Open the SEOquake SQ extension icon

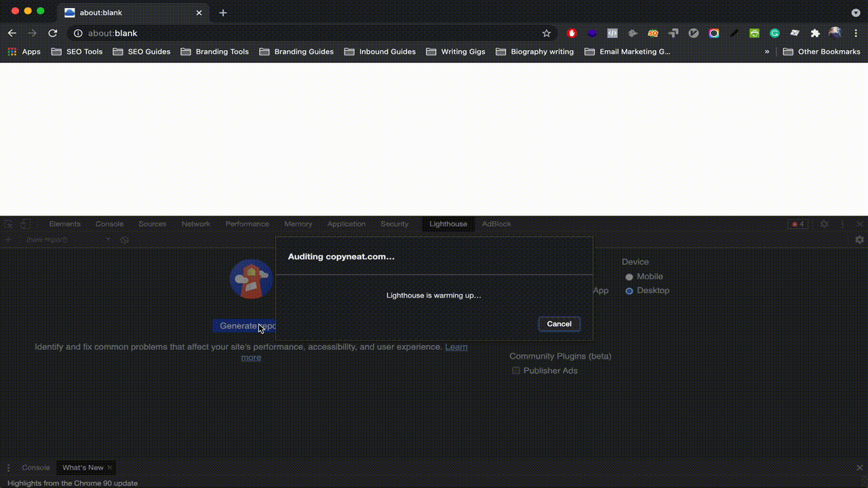tap(653, 33)
